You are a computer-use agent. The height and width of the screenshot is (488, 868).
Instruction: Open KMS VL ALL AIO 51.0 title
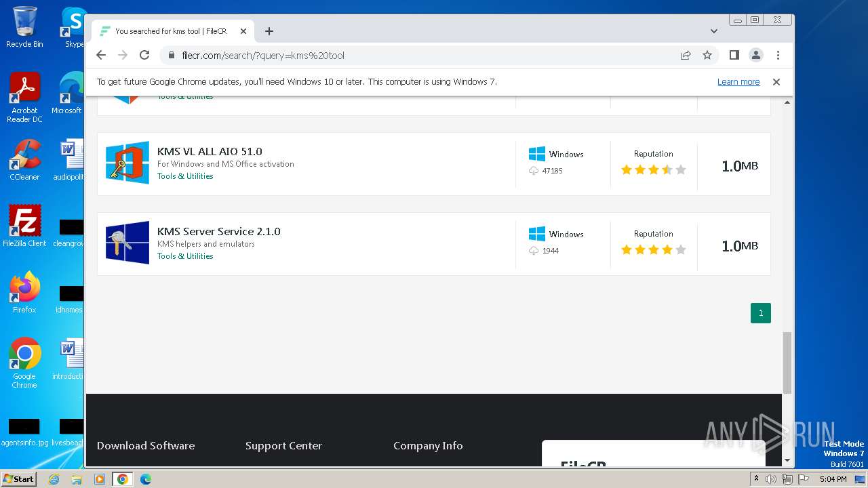pos(210,151)
